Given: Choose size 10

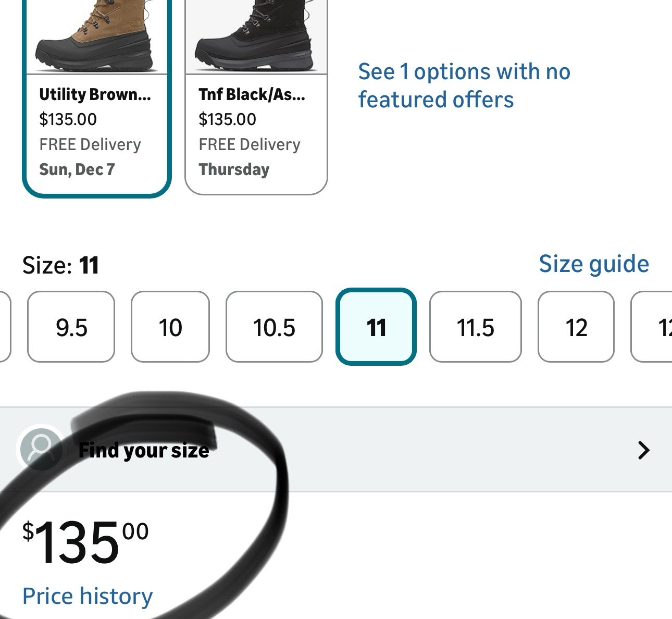Looking at the screenshot, I should click(170, 327).
